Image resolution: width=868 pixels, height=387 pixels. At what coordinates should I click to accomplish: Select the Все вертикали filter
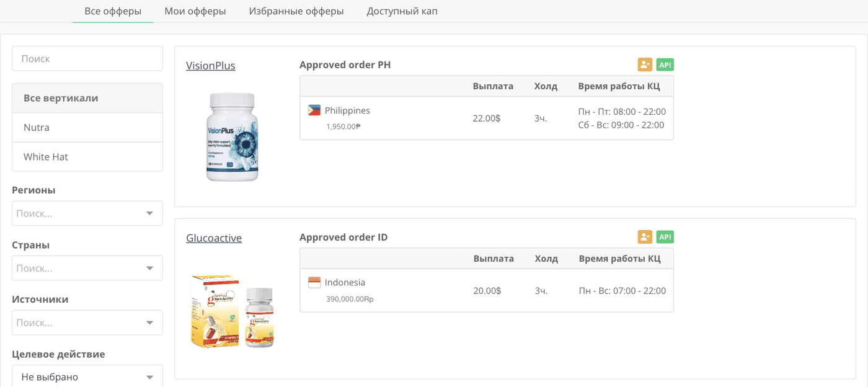(x=87, y=98)
